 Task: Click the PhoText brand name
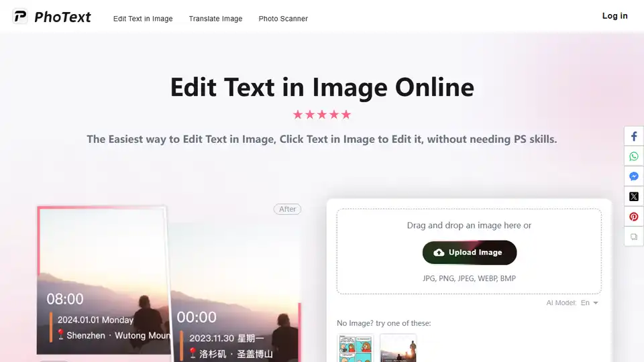pyautogui.click(x=62, y=17)
